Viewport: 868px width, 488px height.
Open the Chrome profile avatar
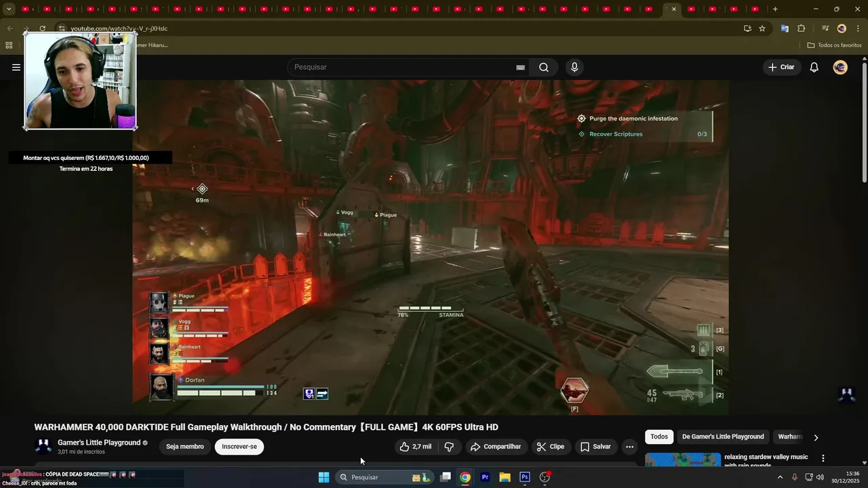coord(842,28)
